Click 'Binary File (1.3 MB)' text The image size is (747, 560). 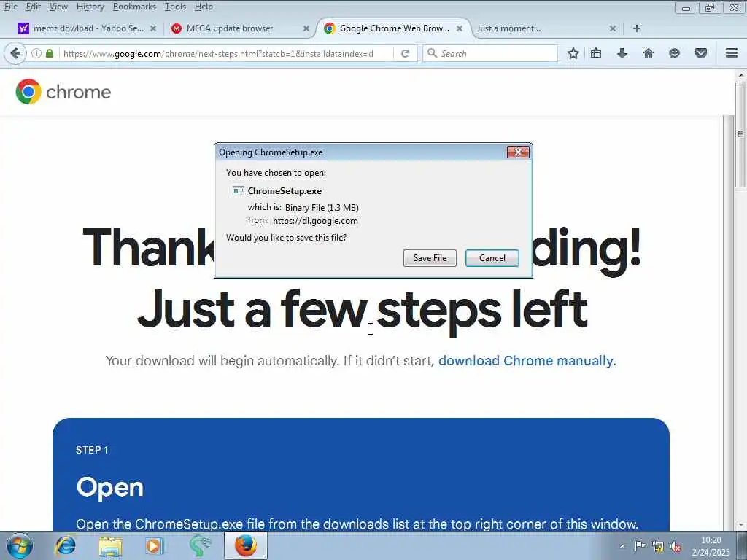tap(322, 208)
